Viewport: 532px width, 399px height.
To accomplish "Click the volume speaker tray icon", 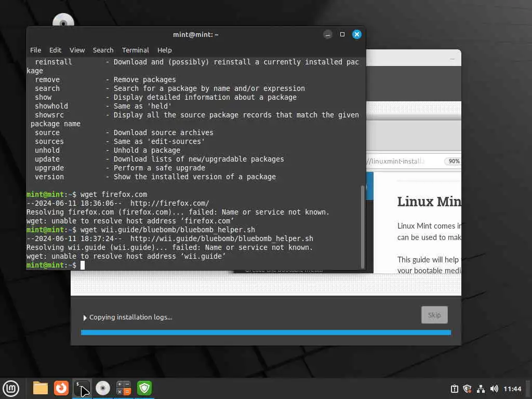I will coord(494,389).
